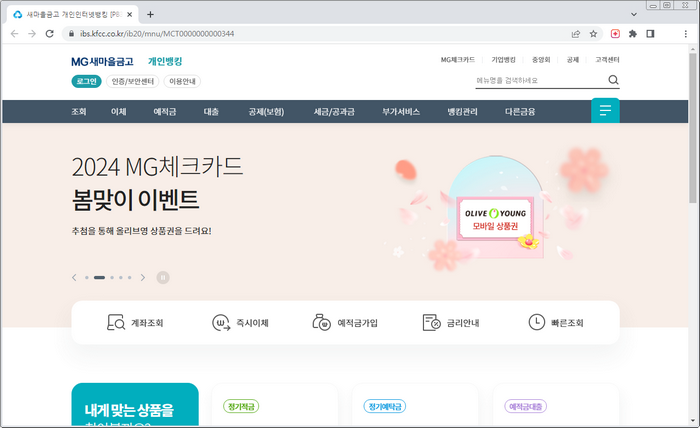Click the search magnifier icon

(x=613, y=80)
